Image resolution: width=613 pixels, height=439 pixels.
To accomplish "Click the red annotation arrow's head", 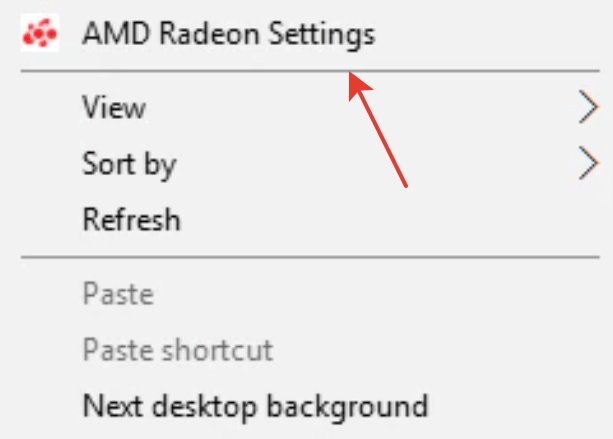I will coord(358,85).
